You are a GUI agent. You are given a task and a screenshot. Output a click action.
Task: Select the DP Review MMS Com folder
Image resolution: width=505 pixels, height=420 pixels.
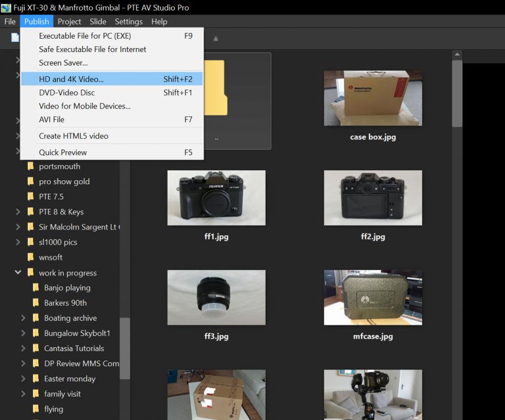[x=81, y=363]
